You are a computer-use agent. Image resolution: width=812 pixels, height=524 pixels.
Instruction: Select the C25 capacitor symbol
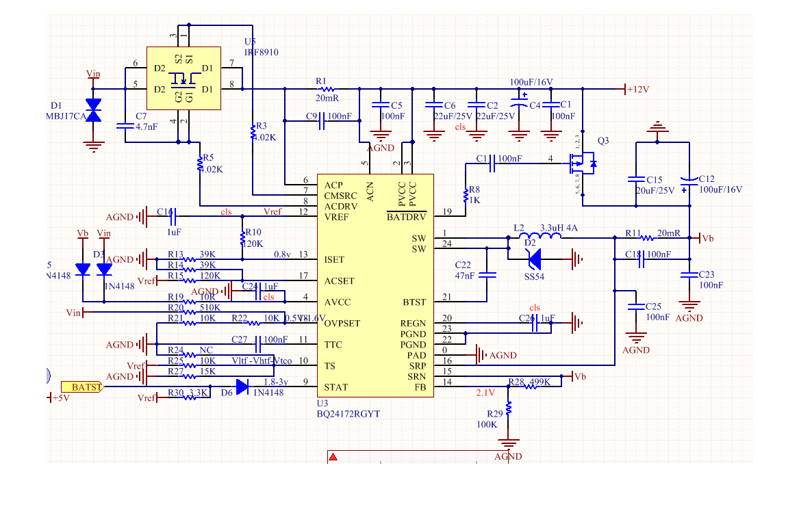pos(636,306)
